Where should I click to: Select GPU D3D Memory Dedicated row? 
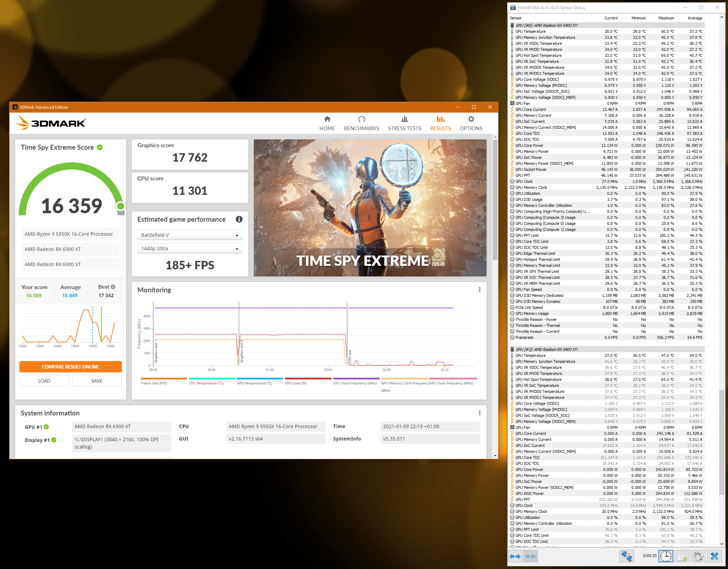click(x=607, y=295)
